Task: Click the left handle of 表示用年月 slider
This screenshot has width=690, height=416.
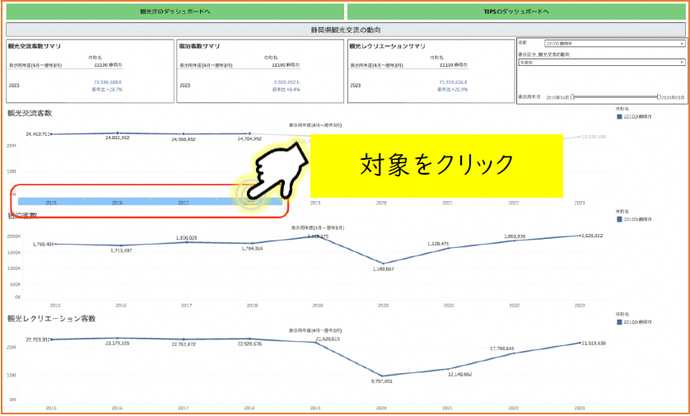Action: pos(575,97)
